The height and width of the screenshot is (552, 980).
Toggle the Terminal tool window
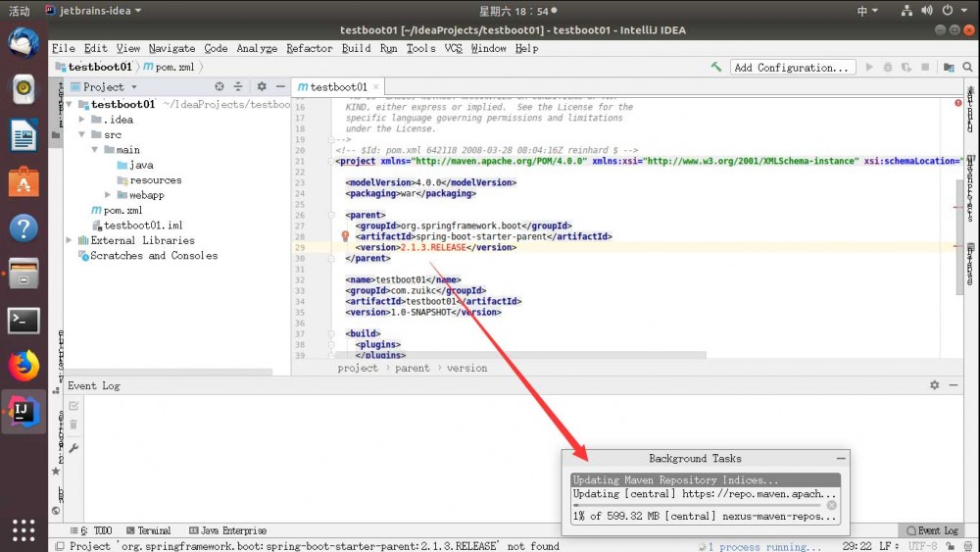[148, 530]
